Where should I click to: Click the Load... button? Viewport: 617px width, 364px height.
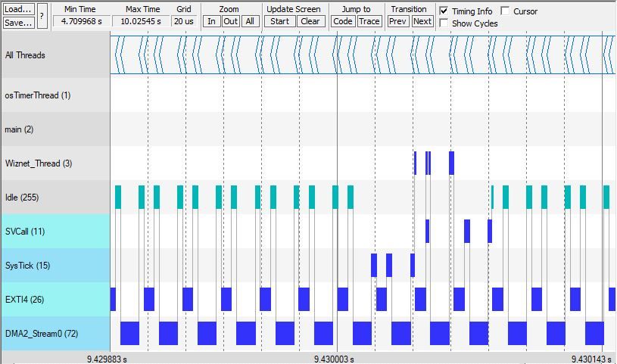click(18, 9)
